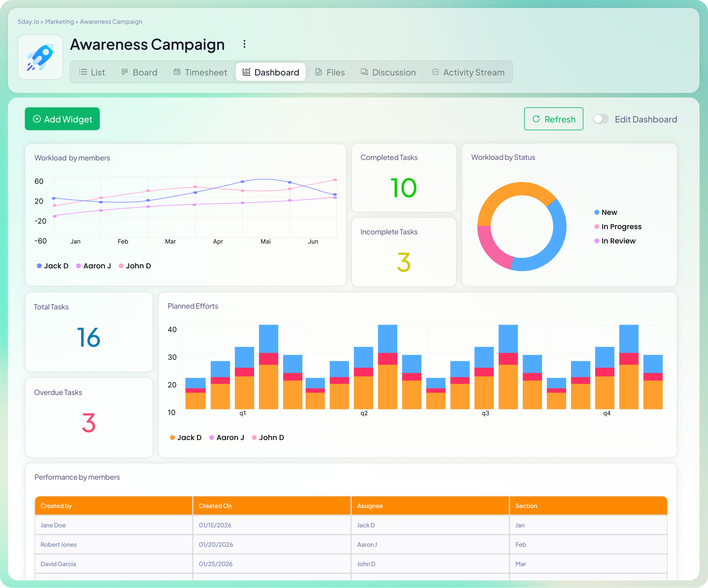Click the Workload by members widget title

[x=72, y=158]
